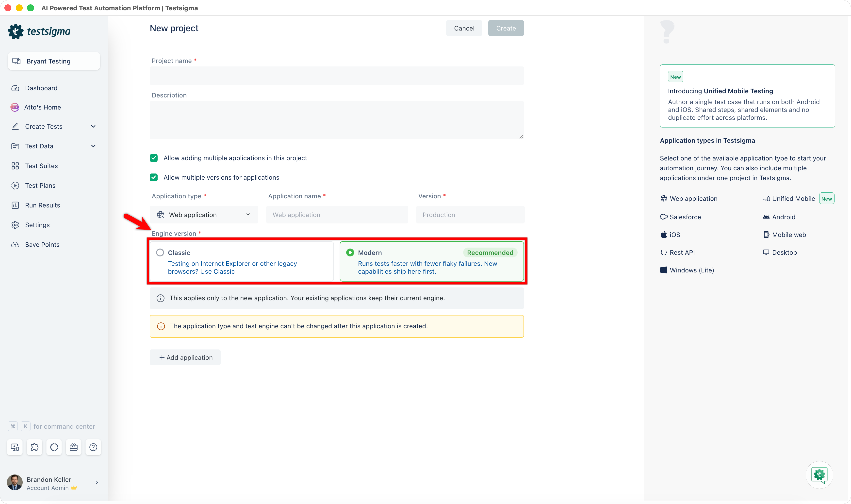This screenshot has width=851, height=504.
Task: Click the Mobile web phone icon
Action: pos(766,235)
